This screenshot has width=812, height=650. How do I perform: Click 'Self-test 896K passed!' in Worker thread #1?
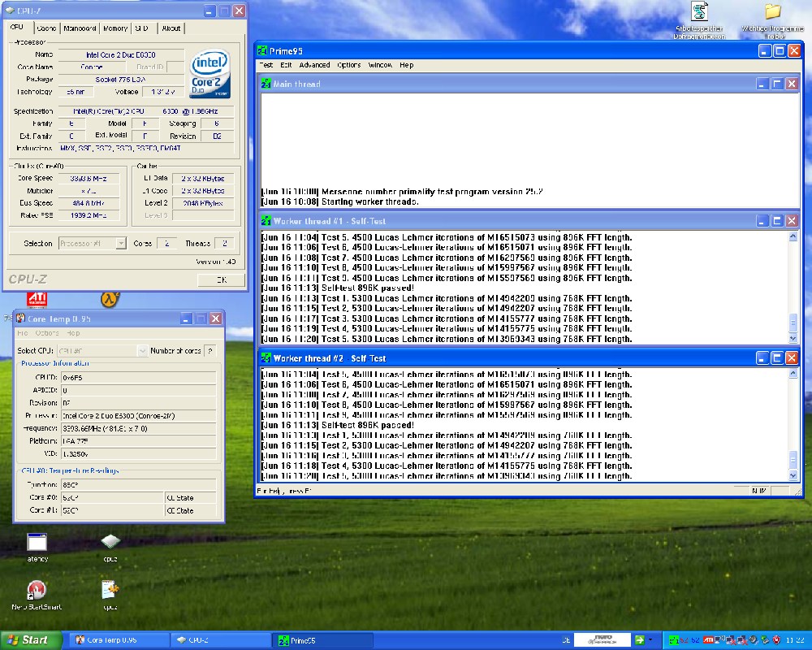coord(368,288)
